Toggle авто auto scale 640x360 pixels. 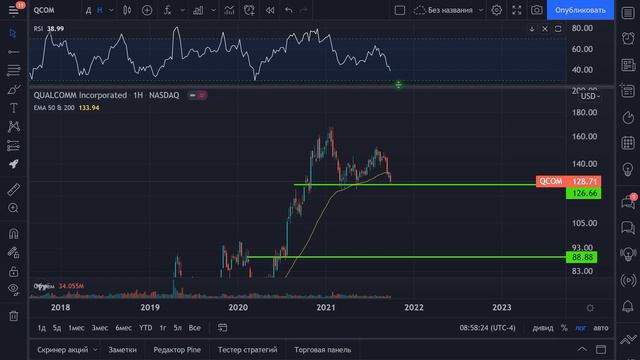coord(601,328)
